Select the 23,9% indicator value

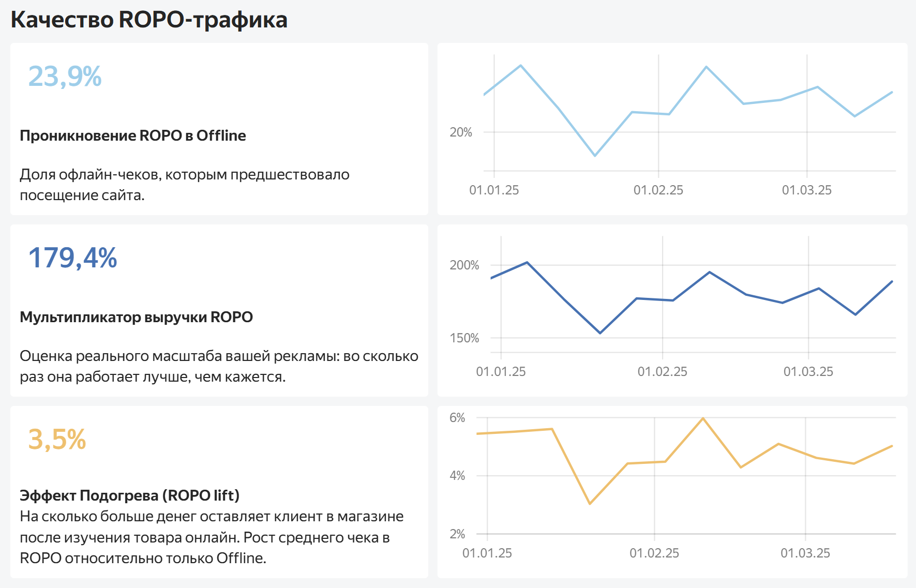[x=65, y=77]
